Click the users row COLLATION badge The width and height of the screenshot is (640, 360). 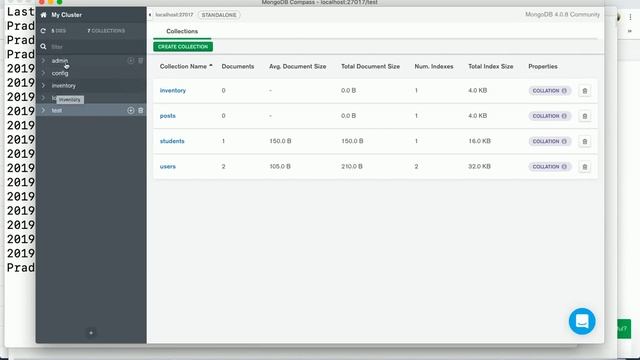point(550,167)
